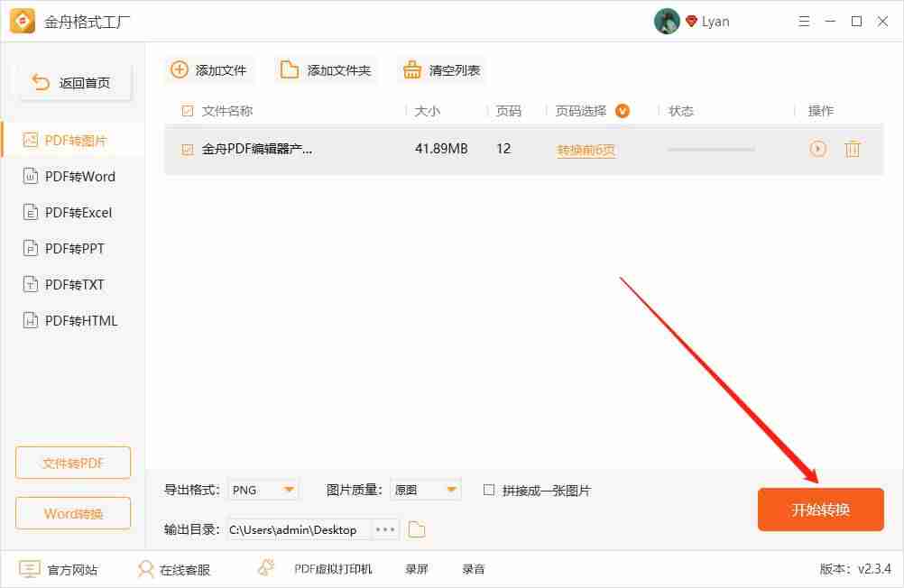Contact 在线客服 support

point(174,570)
